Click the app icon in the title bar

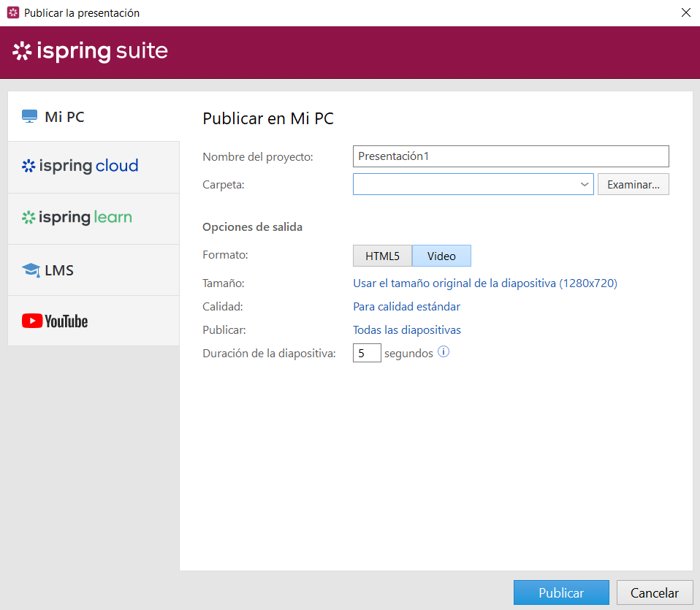[12, 12]
